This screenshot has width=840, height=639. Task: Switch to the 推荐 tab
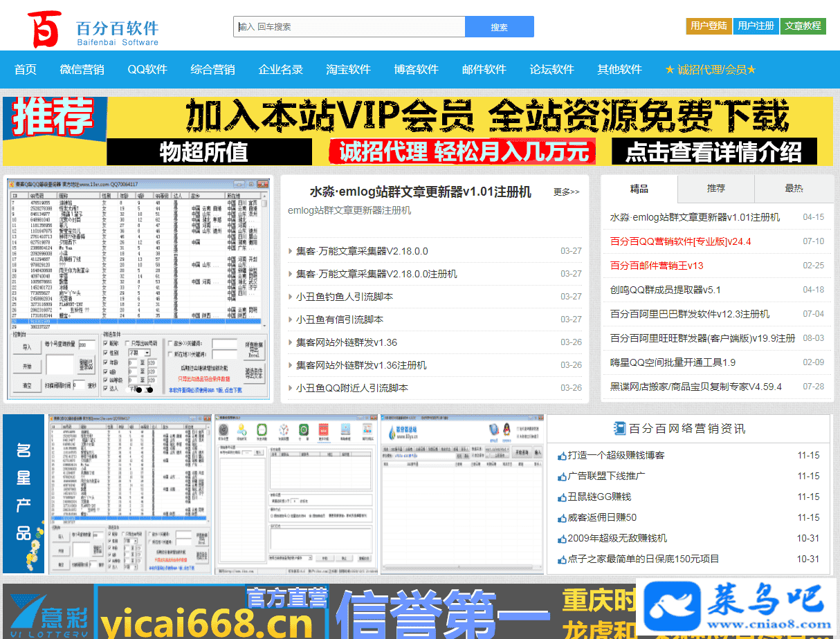tap(715, 188)
